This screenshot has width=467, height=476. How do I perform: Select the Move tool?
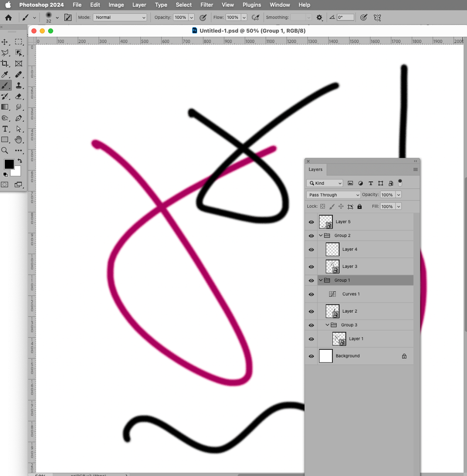[6, 41]
